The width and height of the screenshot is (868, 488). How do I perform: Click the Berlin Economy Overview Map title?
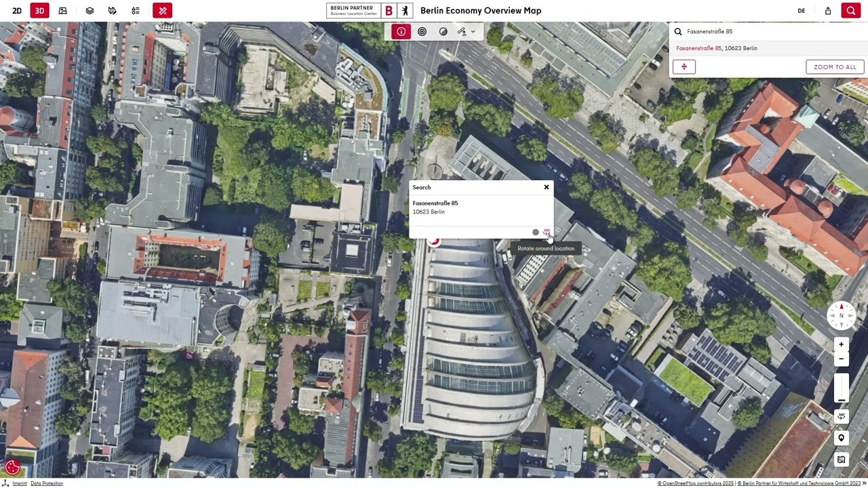481,11
